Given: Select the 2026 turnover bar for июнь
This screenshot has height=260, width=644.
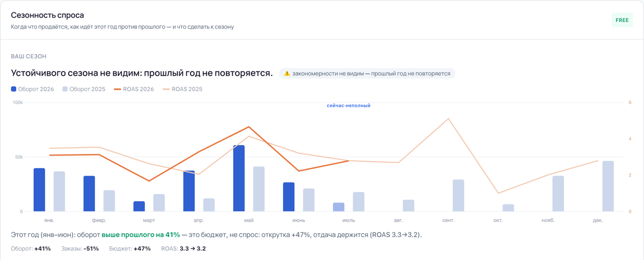Looking at the screenshot, I should (289, 197).
